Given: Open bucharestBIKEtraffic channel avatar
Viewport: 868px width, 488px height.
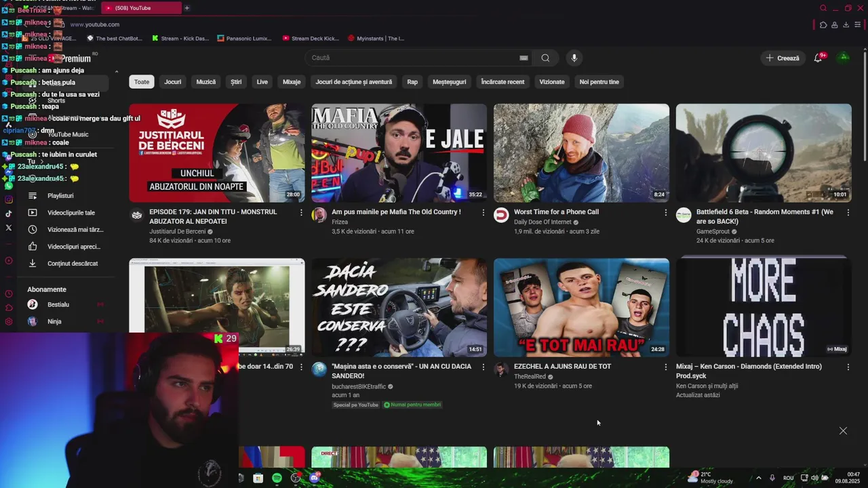Looking at the screenshot, I should pyautogui.click(x=319, y=369).
